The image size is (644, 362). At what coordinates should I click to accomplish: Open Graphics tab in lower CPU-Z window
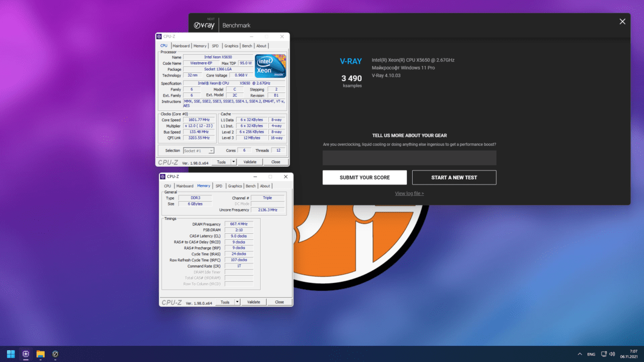[x=235, y=186]
